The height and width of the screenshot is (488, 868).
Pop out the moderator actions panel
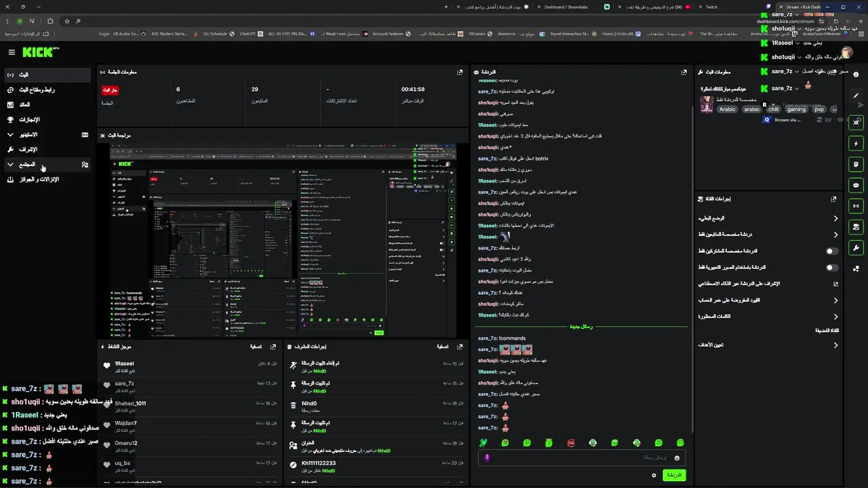pos(460,346)
